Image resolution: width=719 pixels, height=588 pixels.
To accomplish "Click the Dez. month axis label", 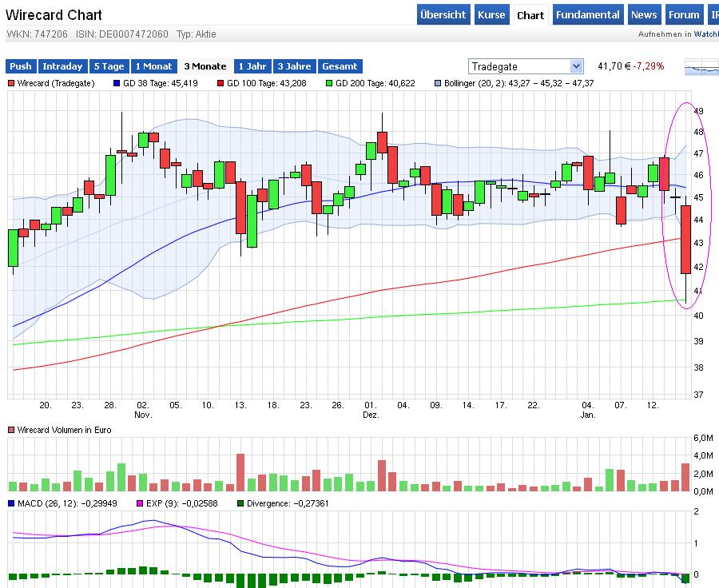I will 371,415.
